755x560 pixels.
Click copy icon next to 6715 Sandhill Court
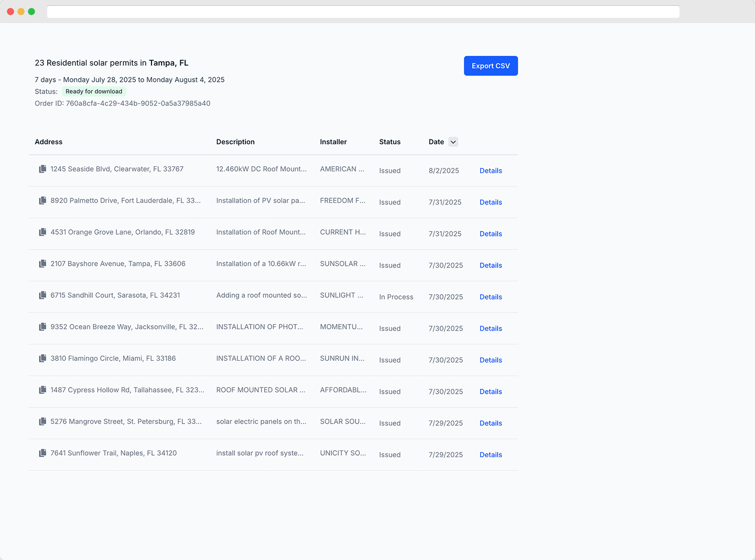42,295
